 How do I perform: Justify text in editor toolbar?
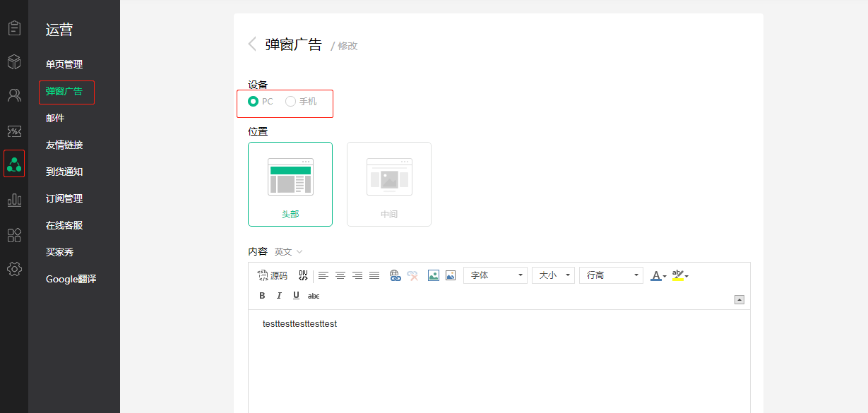click(x=374, y=275)
